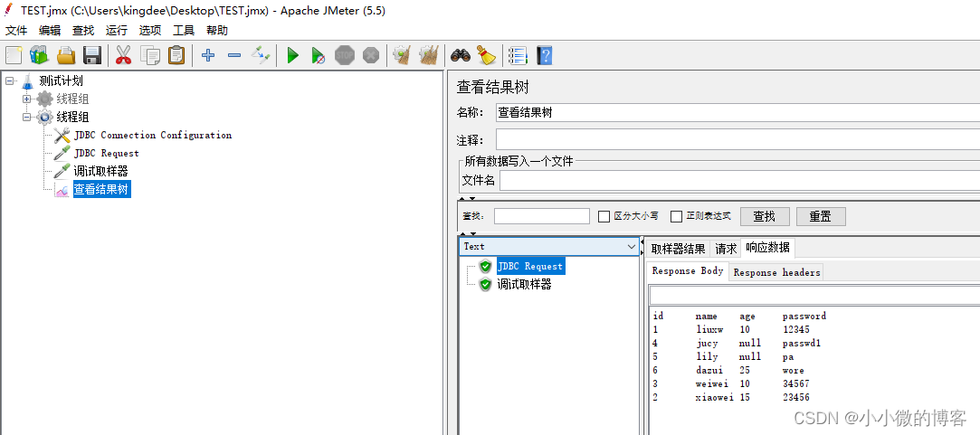
Task: Click Start no pauses icon
Action: tap(319, 56)
